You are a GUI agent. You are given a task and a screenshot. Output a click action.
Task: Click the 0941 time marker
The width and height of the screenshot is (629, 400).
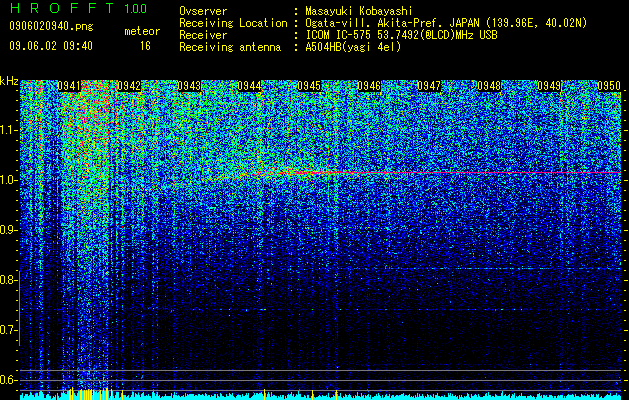tap(69, 86)
